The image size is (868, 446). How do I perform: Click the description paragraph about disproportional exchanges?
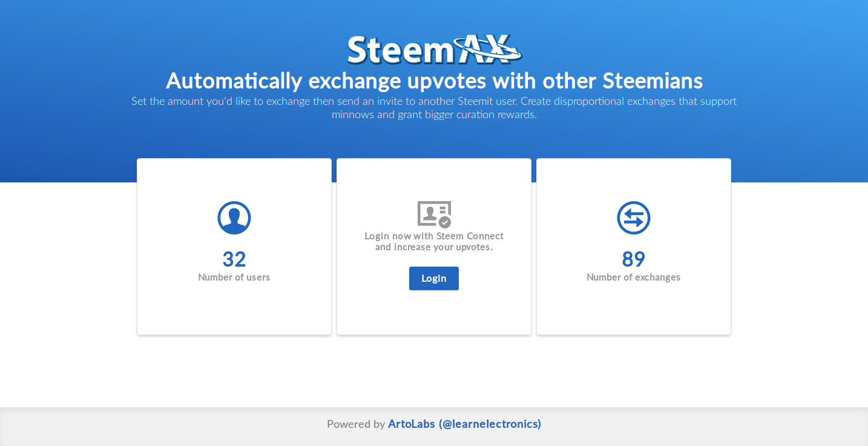pos(434,108)
